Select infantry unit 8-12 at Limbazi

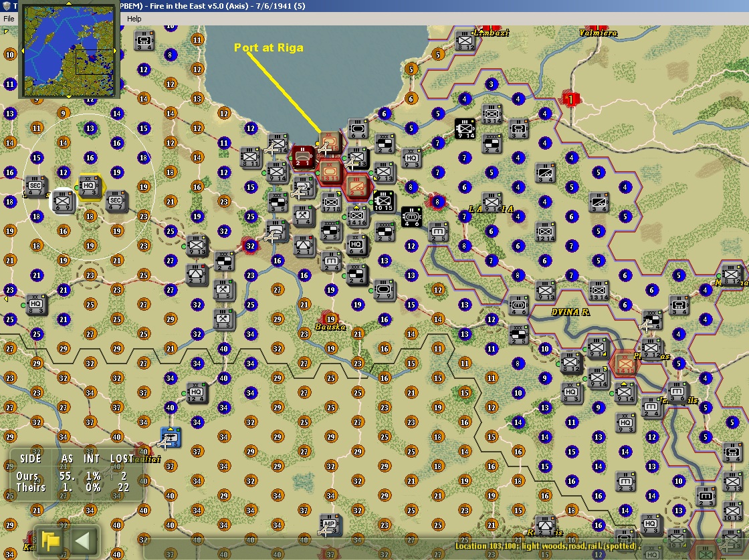click(465, 41)
